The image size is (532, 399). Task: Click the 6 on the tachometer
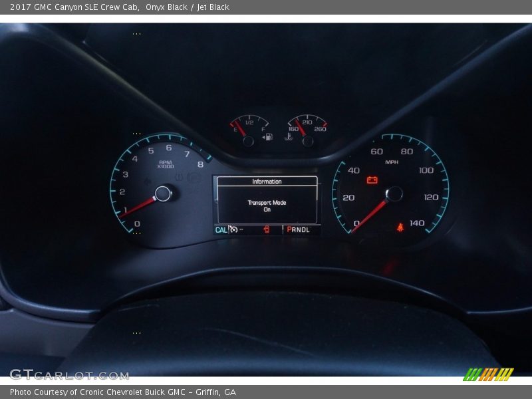(x=169, y=148)
